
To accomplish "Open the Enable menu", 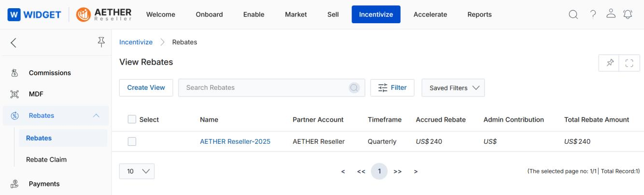I will pos(254,14).
